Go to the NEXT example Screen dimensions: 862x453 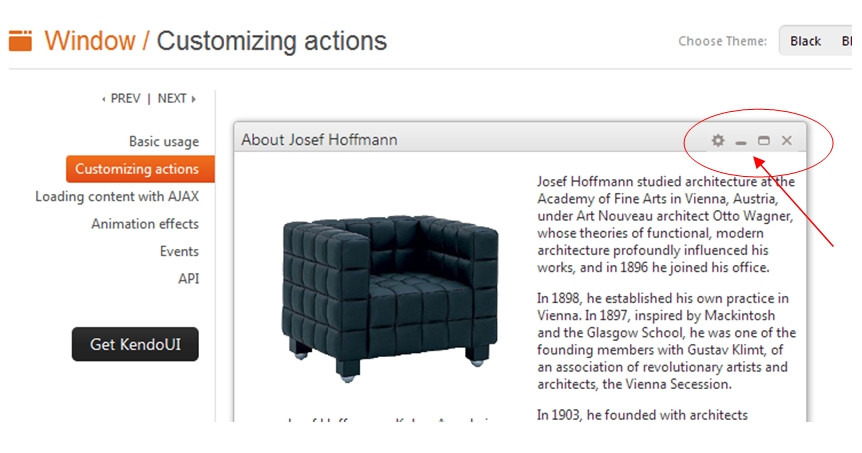click(x=176, y=98)
